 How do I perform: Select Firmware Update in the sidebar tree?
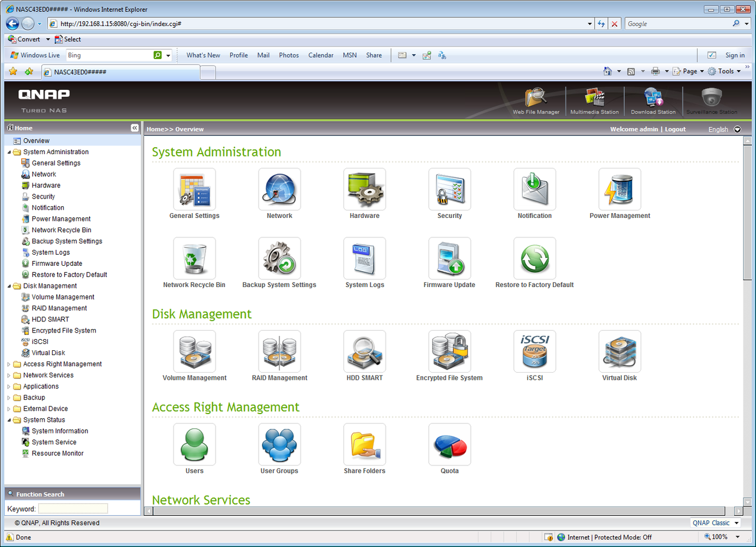pyautogui.click(x=57, y=263)
